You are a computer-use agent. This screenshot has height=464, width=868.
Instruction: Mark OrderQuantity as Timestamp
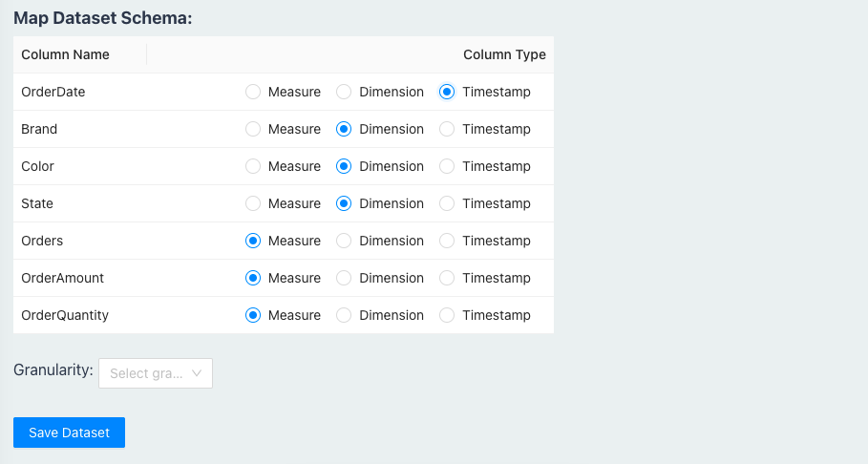tap(447, 315)
